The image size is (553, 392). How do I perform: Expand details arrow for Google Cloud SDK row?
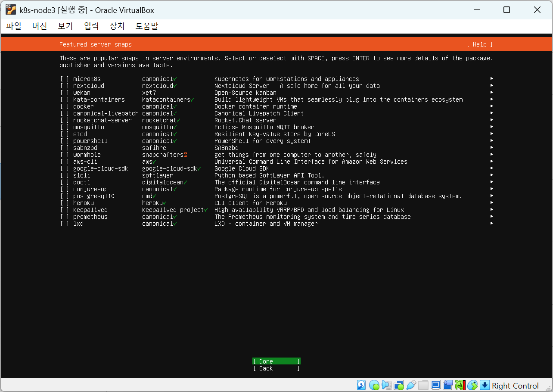pos(492,168)
